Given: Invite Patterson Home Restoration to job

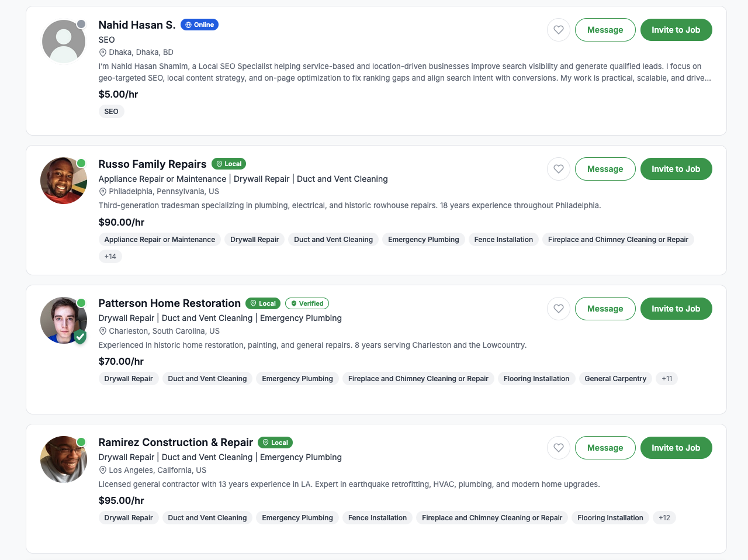Looking at the screenshot, I should [676, 309].
